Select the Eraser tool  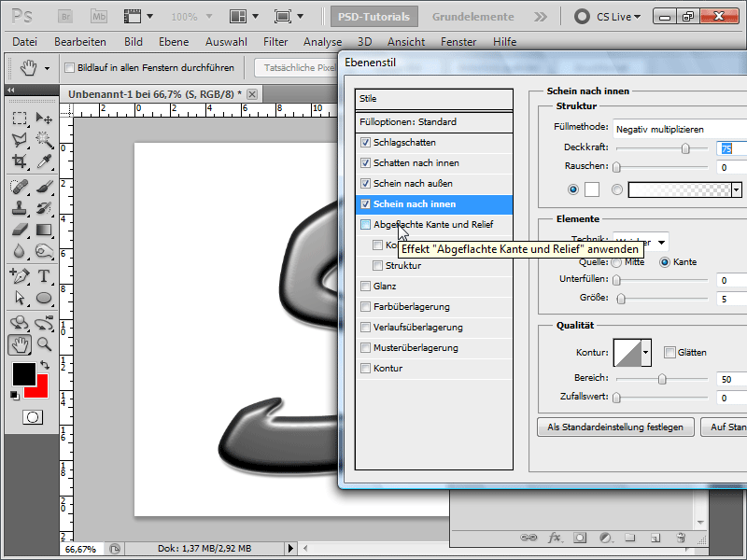[x=20, y=230]
